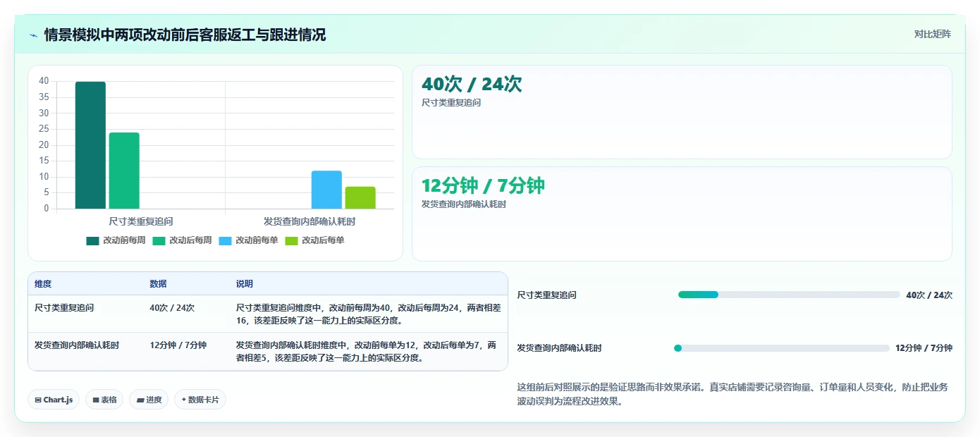Image resolution: width=980 pixels, height=437 pixels.
Task: Click the 维度 table column header
Action: pos(43,284)
